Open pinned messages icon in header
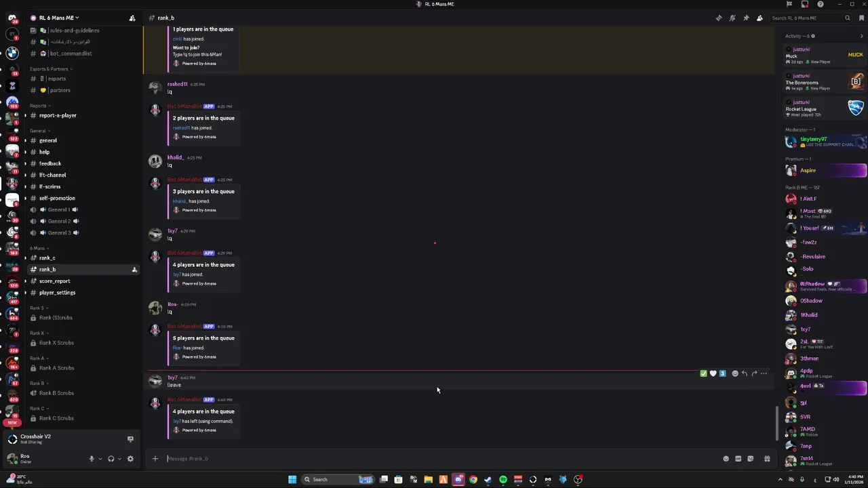 746,18
